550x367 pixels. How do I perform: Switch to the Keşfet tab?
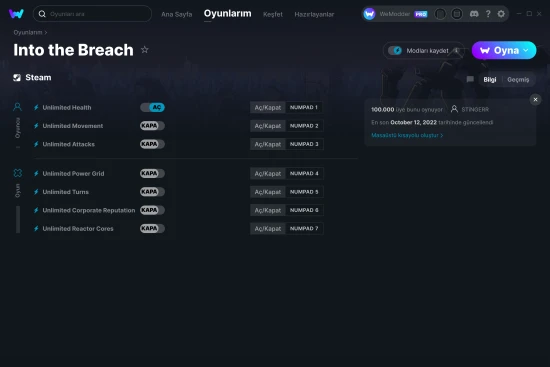coord(273,14)
